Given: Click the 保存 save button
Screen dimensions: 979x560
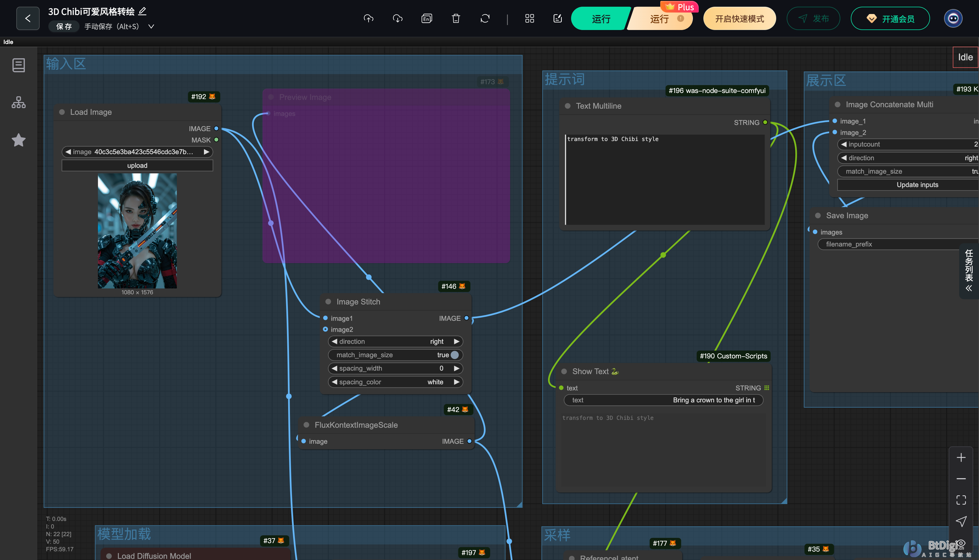Looking at the screenshot, I should tap(64, 27).
